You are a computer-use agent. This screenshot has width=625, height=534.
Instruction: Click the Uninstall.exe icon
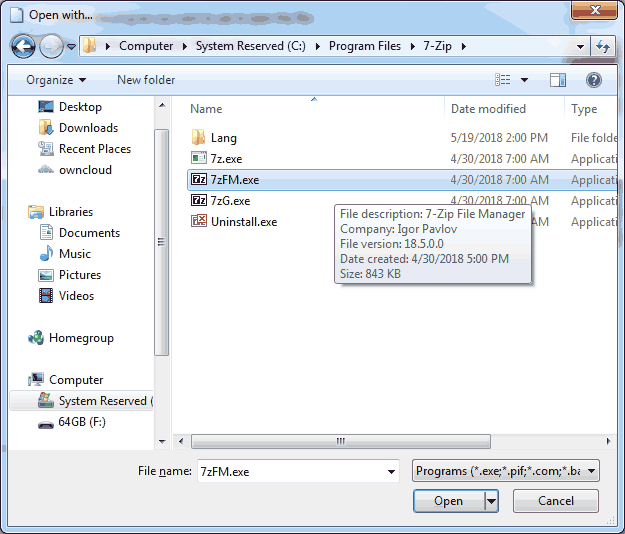(x=199, y=221)
